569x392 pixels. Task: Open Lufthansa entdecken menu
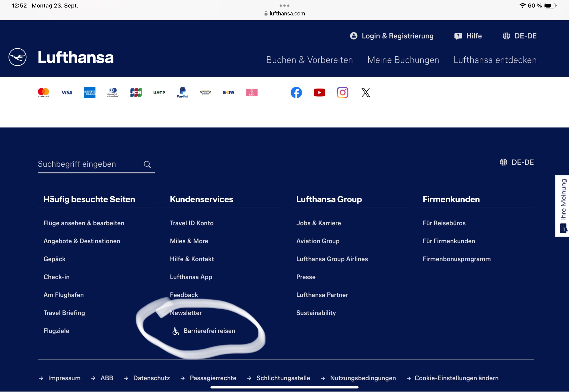point(495,60)
